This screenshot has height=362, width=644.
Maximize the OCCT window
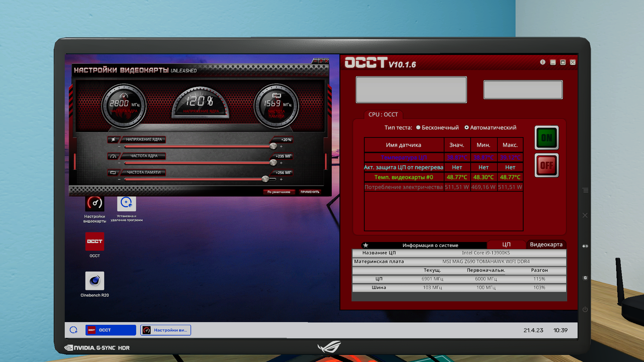(x=563, y=62)
